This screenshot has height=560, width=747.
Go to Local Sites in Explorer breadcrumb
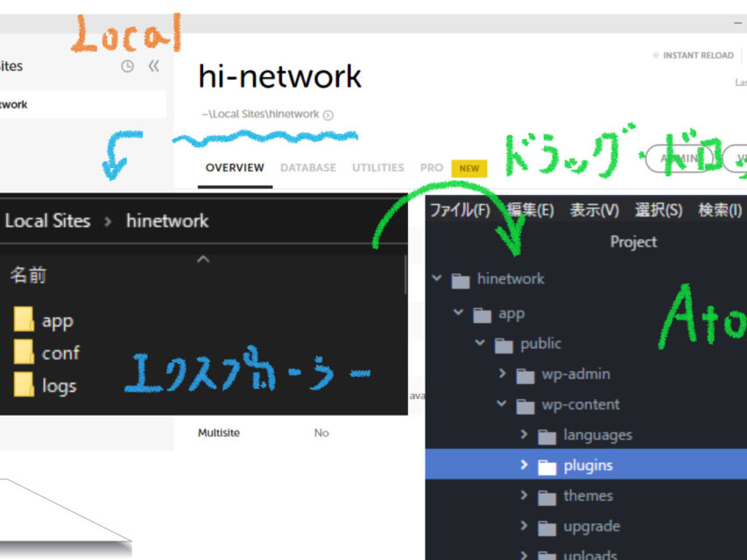(47, 221)
